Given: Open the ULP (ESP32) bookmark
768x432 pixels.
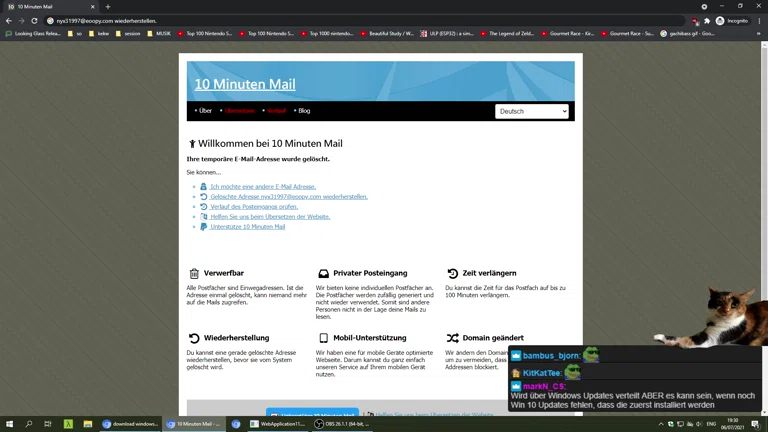Looking at the screenshot, I should coord(447,34).
